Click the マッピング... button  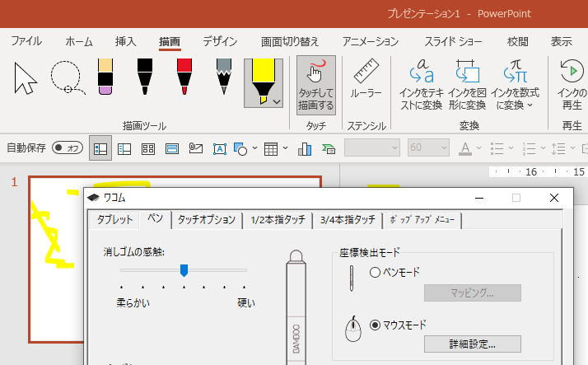473,292
